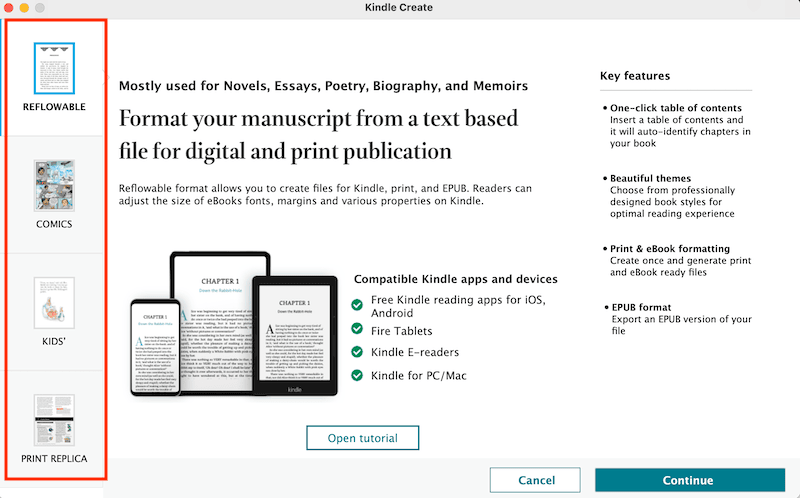The height and width of the screenshot is (498, 800).
Task: Close the Kindle Create window
Action: (x=9, y=8)
